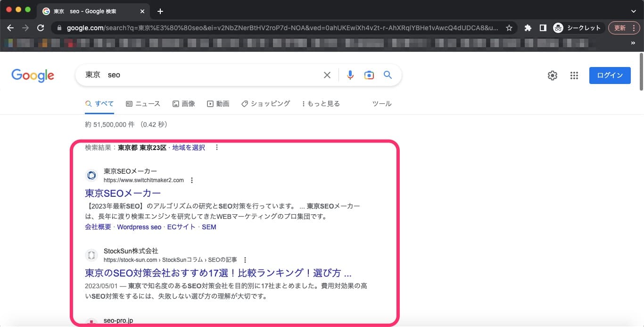Reload the page
This screenshot has height=327, width=644.
(x=41, y=28)
